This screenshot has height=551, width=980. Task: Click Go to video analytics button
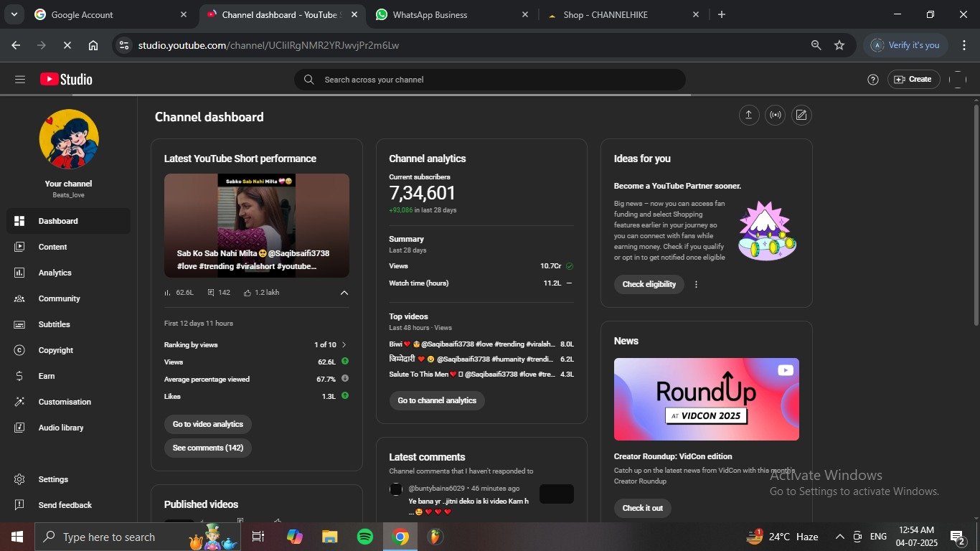(x=208, y=424)
